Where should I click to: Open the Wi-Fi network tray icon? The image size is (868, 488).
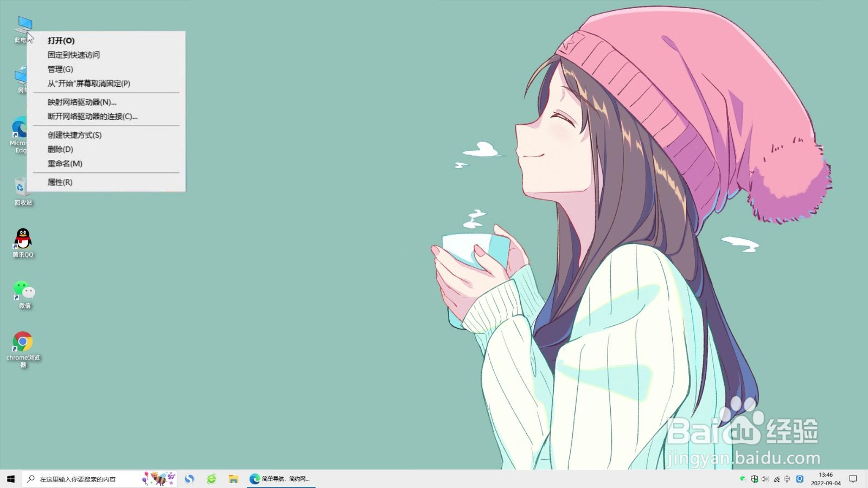pyautogui.click(x=777, y=479)
